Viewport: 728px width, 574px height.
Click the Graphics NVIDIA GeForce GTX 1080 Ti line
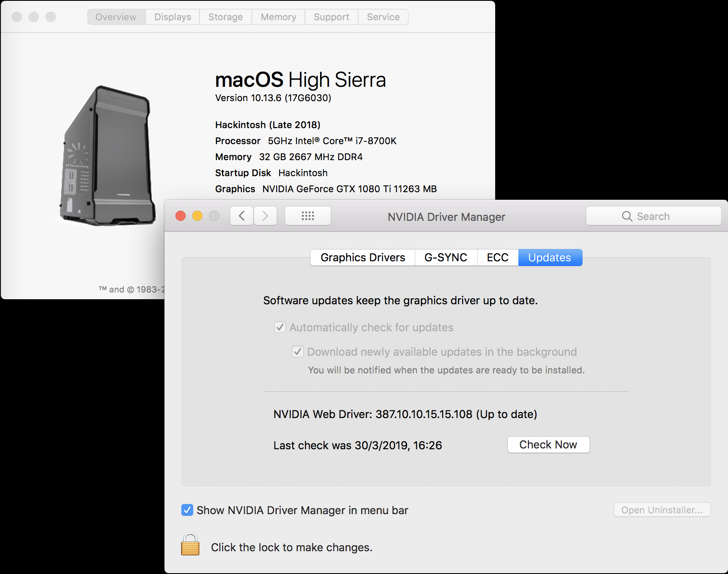click(x=326, y=189)
